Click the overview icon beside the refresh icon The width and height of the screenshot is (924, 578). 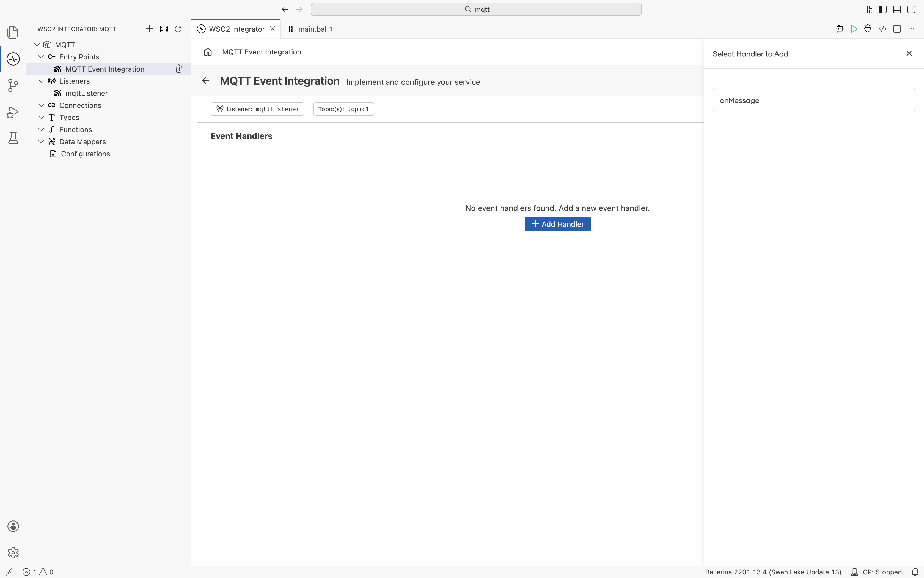point(164,29)
